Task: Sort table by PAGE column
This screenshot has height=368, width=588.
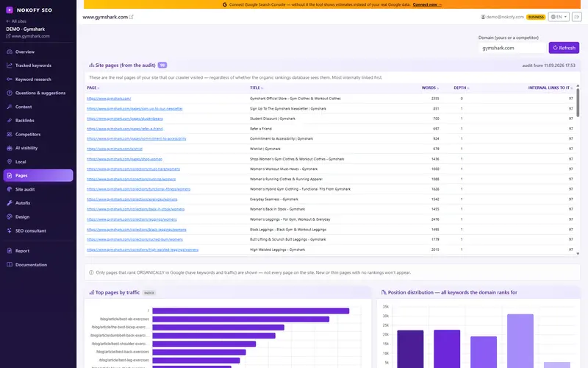Action: (93, 88)
